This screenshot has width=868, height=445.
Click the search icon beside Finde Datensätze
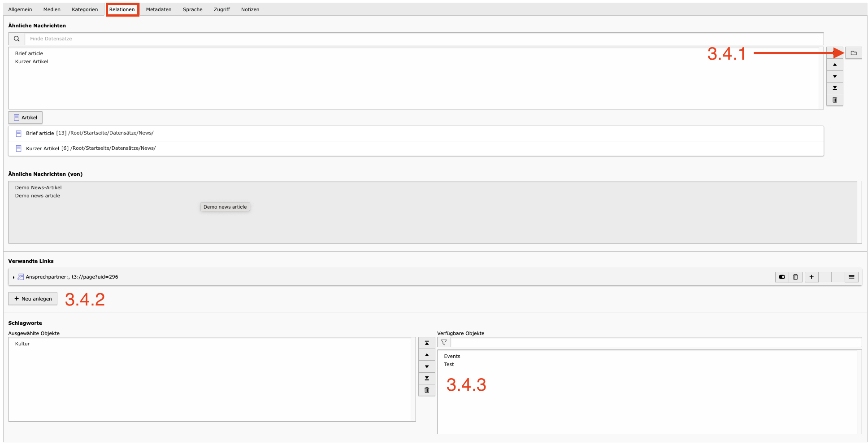tap(17, 39)
